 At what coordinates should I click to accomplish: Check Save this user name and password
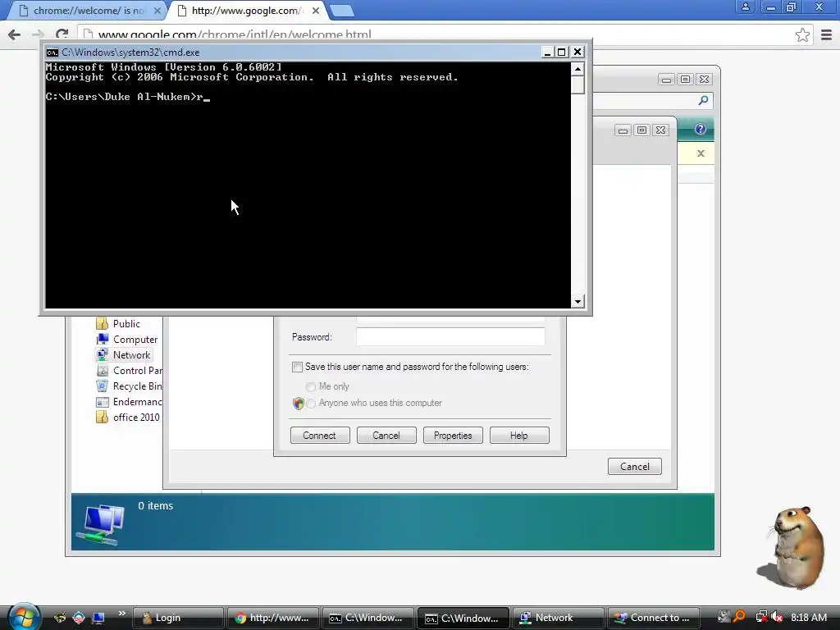click(x=297, y=367)
